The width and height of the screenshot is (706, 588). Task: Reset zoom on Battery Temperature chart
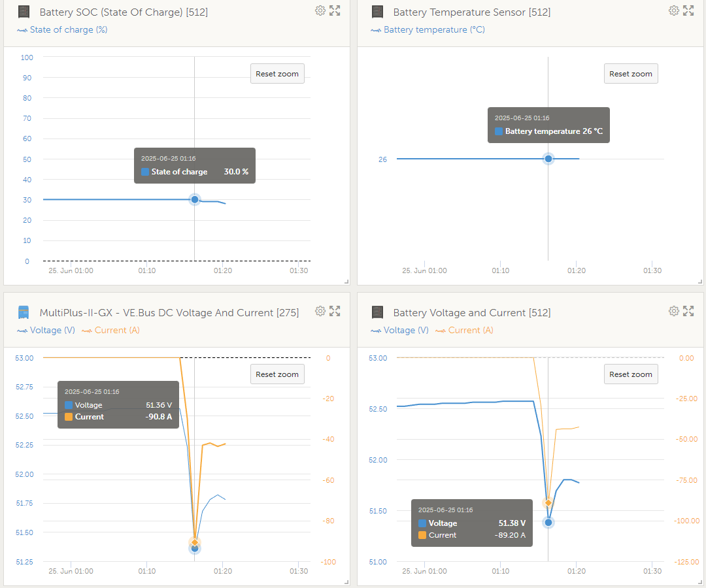click(x=631, y=74)
